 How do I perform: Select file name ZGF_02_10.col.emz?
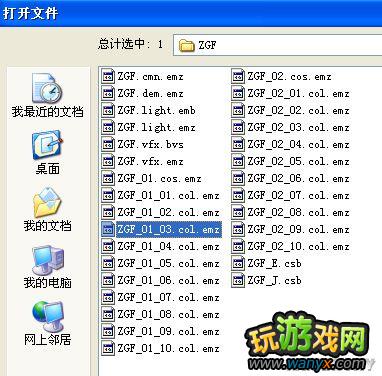click(298, 247)
